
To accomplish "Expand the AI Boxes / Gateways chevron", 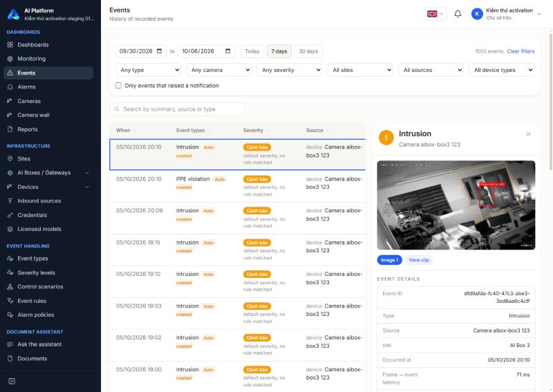I will pos(87,173).
